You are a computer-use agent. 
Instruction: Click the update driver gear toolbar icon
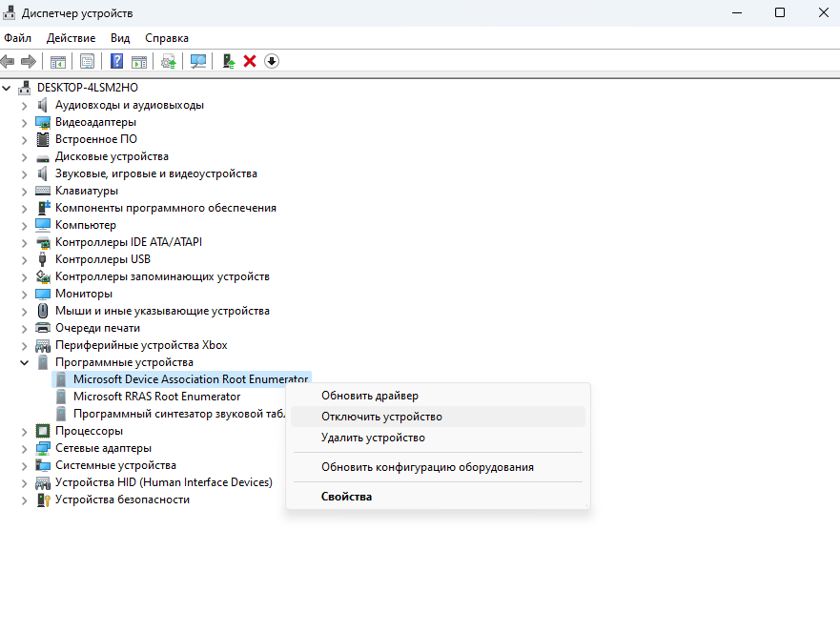(x=169, y=61)
